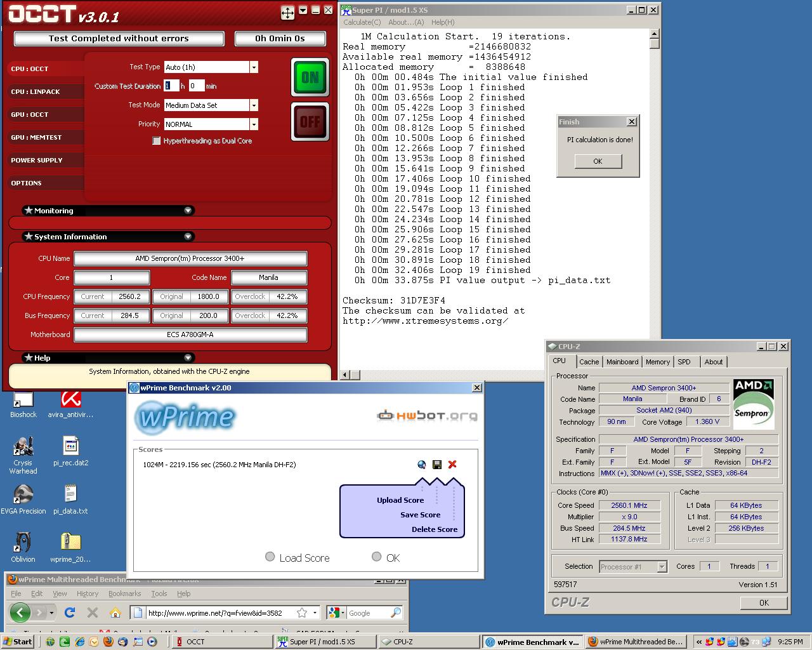
Task: Open EVGA Precision desktop shortcut
Action: click(x=23, y=500)
